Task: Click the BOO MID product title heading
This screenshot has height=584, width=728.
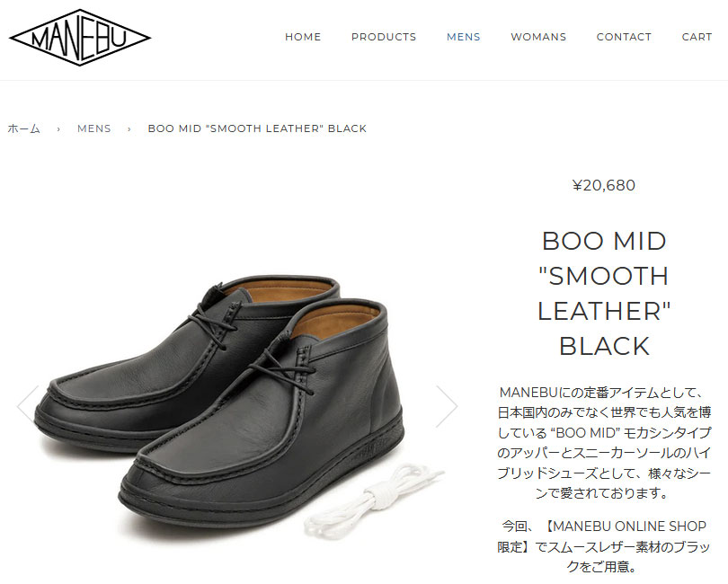Action: point(604,294)
